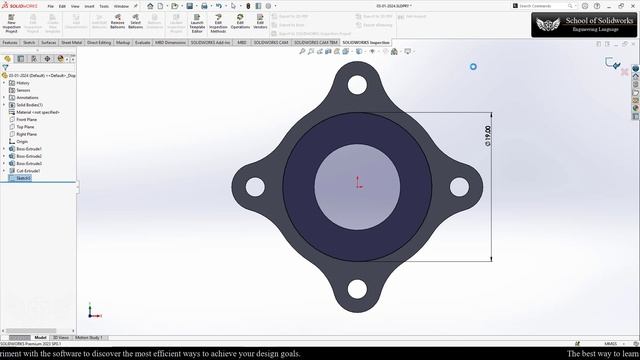Open the Insert menu

89,7
